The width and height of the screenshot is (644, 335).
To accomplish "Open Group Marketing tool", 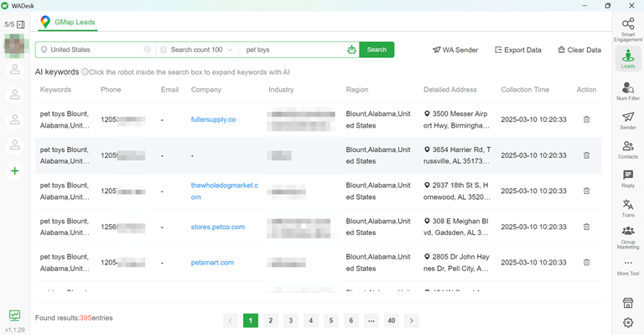I will pyautogui.click(x=627, y=238).
